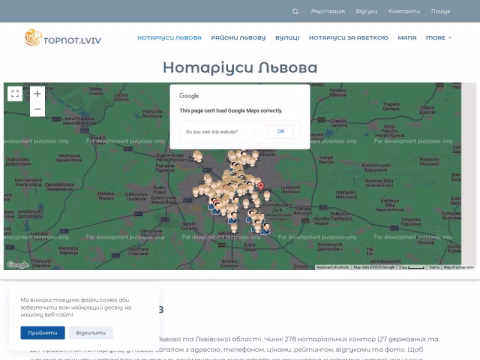
Task: Select Нотаріуси Львова menu item
Action: 169,38
